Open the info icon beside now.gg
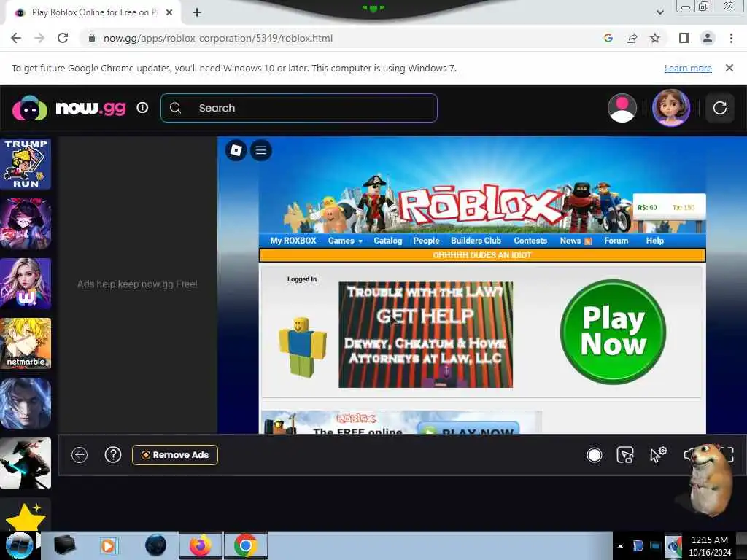Viewport: 747px width, 560px height. pyautogui.click(x=142, y=108)
